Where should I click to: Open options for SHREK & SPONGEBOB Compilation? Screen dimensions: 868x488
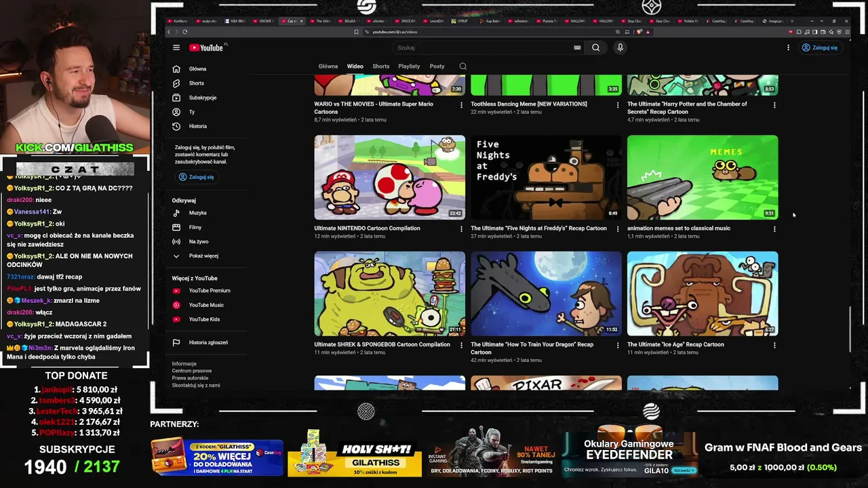462,346
